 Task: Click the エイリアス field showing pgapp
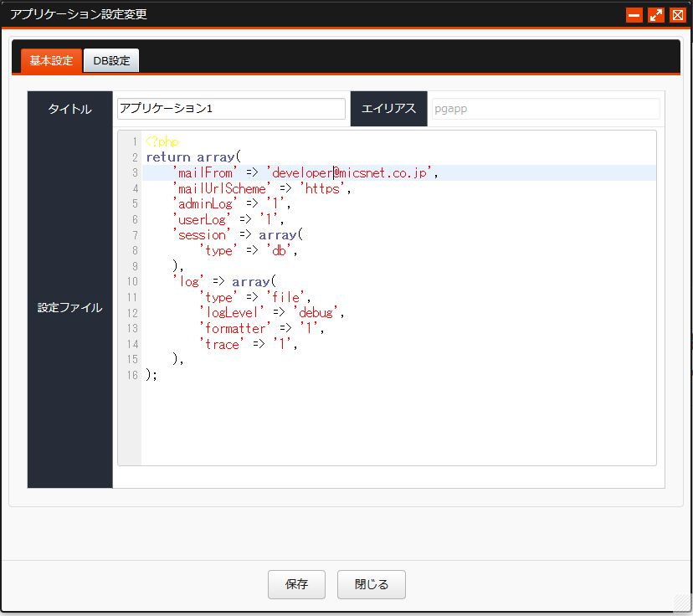click(x=546, y=109)
